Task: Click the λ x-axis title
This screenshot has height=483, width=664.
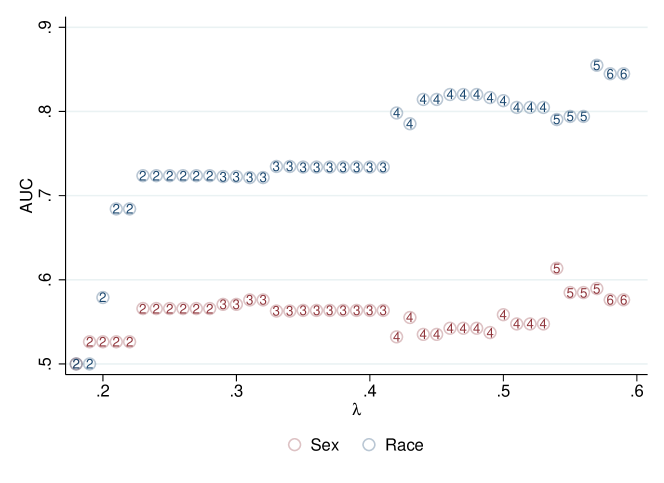Action: [x=356, y=410]
